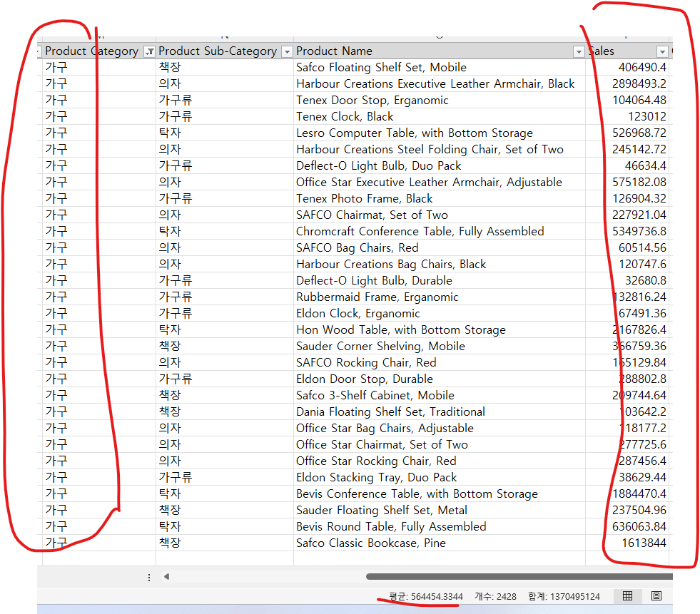This screenshot has width=700, height=614.
Task: Click the horizontal scrollbar thumb
Action: coord(519,576)
